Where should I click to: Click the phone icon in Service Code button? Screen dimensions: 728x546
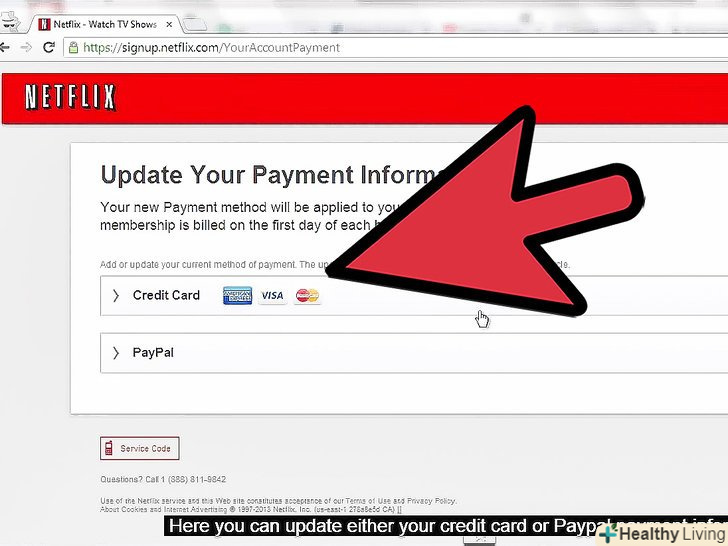109,448
